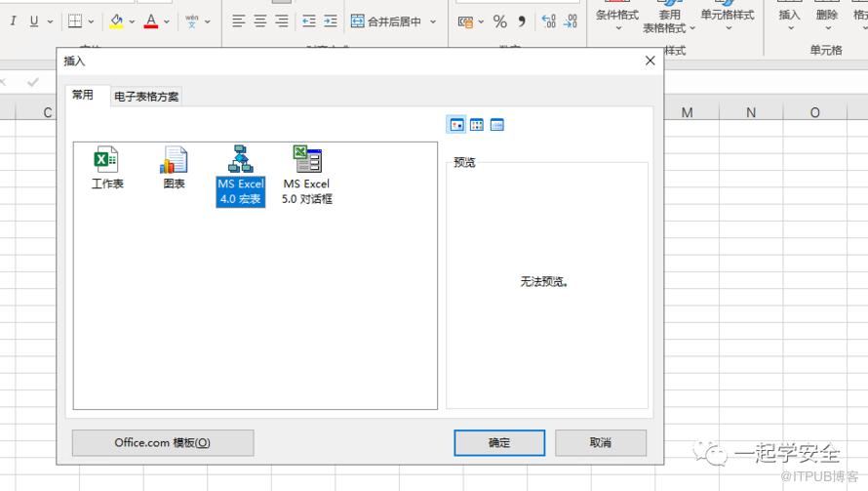Align text right
Image resolution: width=868 pixels, height=491 pixels.
(282, 21)
